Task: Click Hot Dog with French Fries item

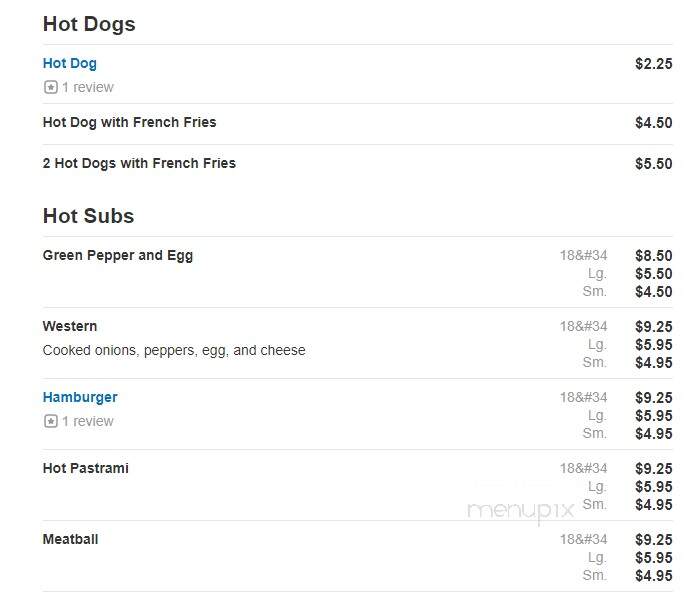Action: 129,122
